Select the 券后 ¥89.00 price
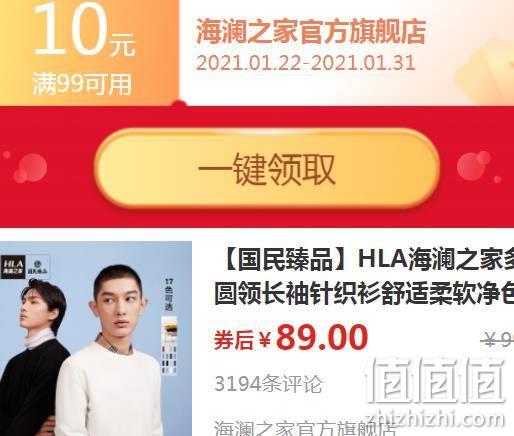Viewport: 514px width, 436px height. coord(291,337)
